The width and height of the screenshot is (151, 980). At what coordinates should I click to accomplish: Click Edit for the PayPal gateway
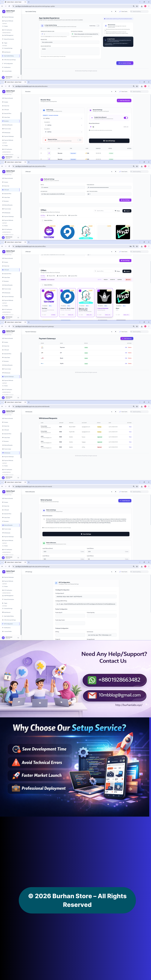coord(126,363)
